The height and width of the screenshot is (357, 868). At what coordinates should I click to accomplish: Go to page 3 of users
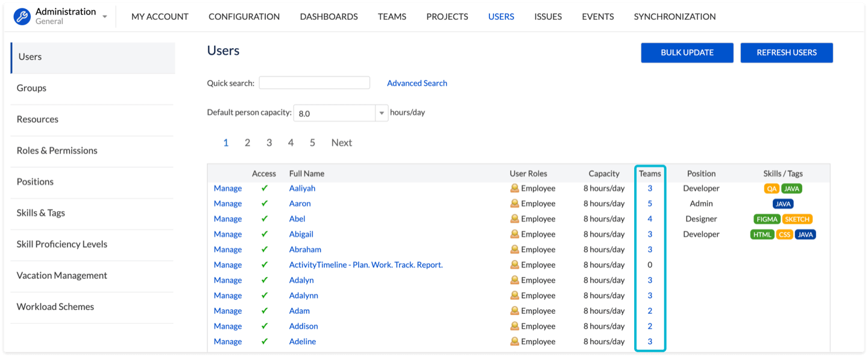click(x=269, y=143)
